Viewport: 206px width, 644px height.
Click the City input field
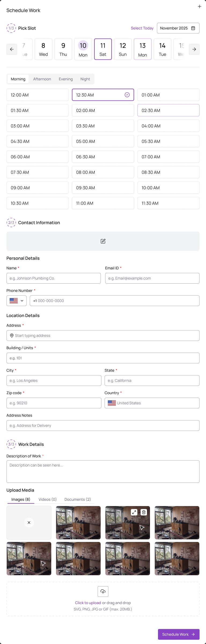54,381
